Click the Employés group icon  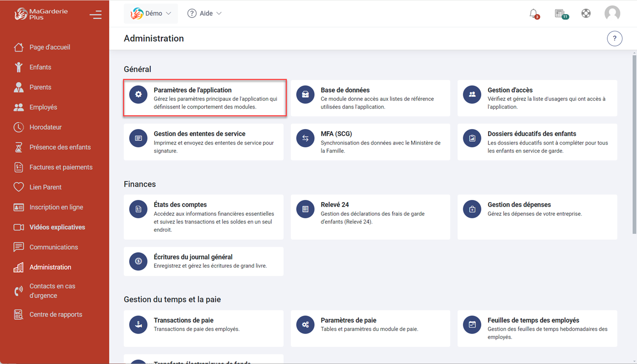pos(19,107)
